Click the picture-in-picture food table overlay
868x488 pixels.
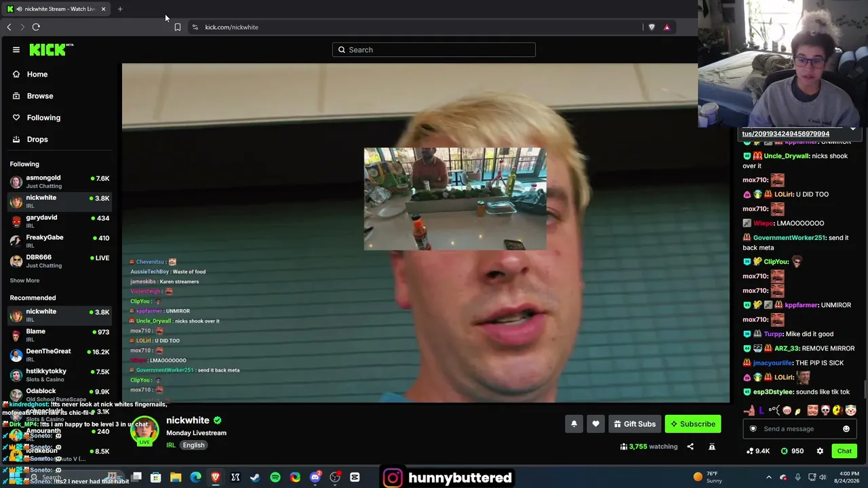pos(455,199)
